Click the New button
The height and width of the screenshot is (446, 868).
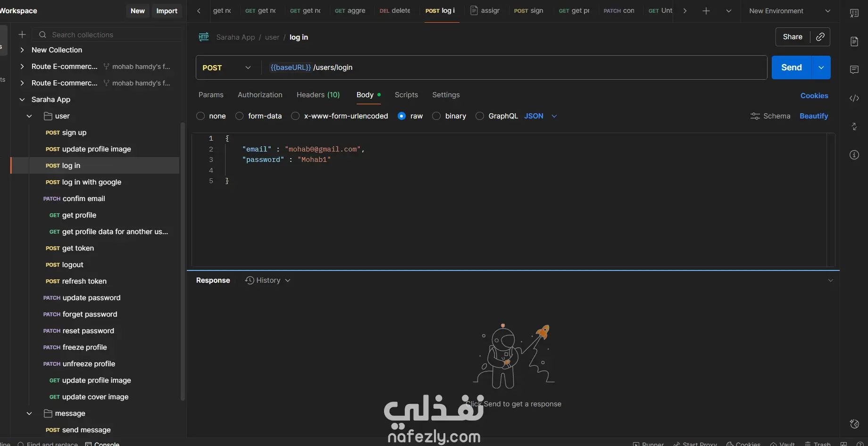(138, 11)
